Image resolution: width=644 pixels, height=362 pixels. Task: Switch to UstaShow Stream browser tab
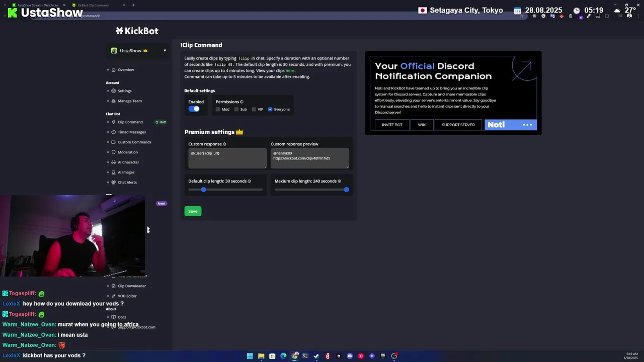pyautogui.click(x=38, y=5)
